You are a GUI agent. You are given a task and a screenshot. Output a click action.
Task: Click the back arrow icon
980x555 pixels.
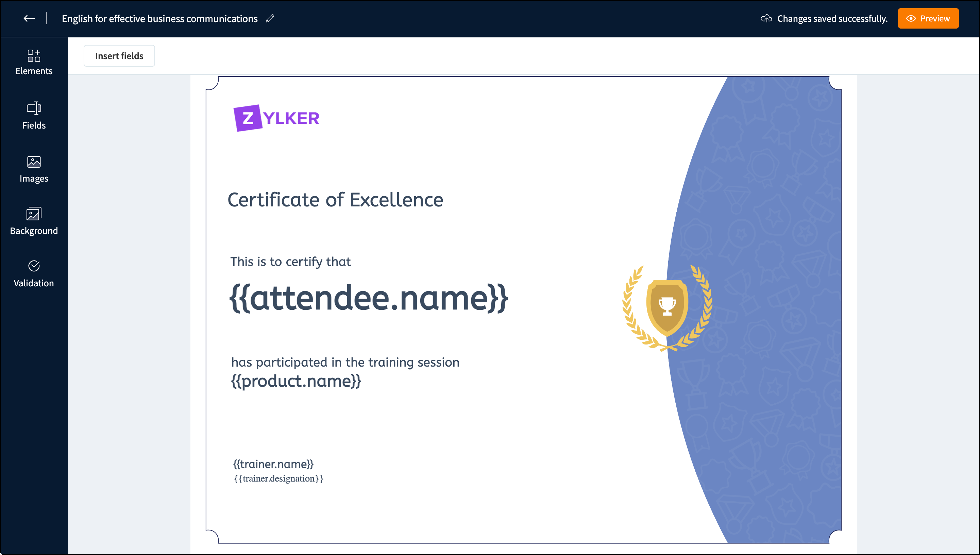[29, 18]
